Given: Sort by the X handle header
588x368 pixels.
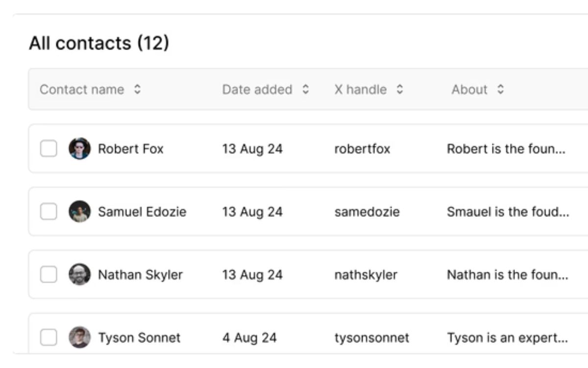Looking at the screenshot, I should [x=360, y=90].
